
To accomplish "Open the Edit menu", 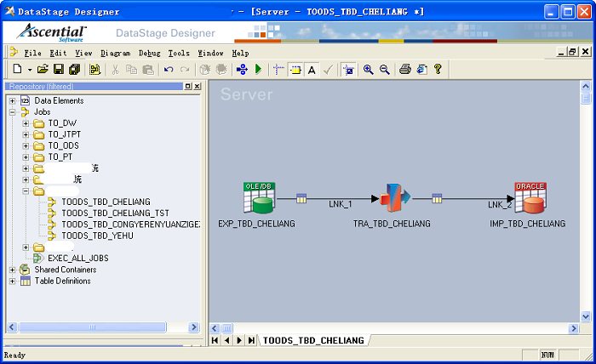I will (58, 53).
